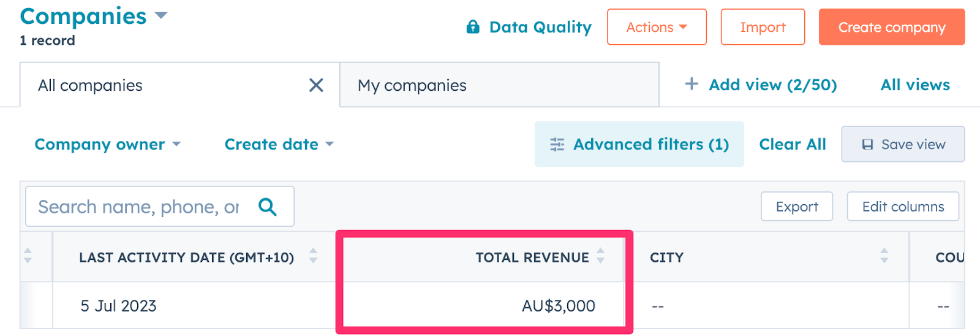Click the Create company button
Image resolution: width=980 pixels, height=336 pixels.
pyautogui.click(x=891, y=27)
